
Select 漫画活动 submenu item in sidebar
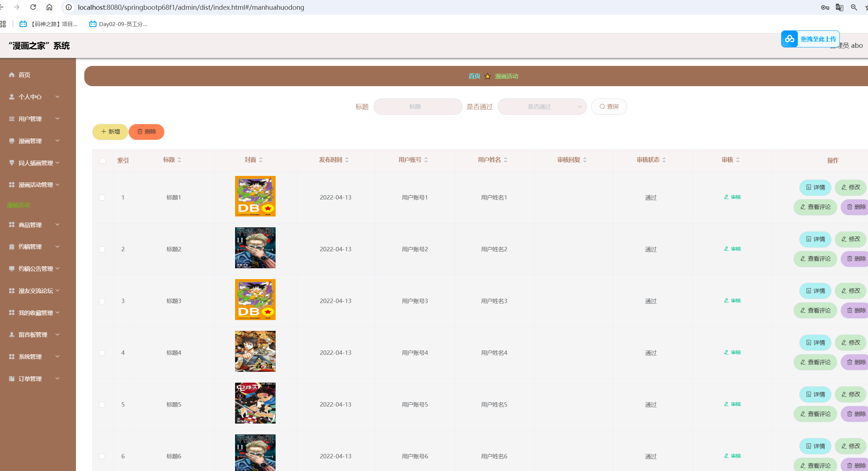(x=18, y=205)
